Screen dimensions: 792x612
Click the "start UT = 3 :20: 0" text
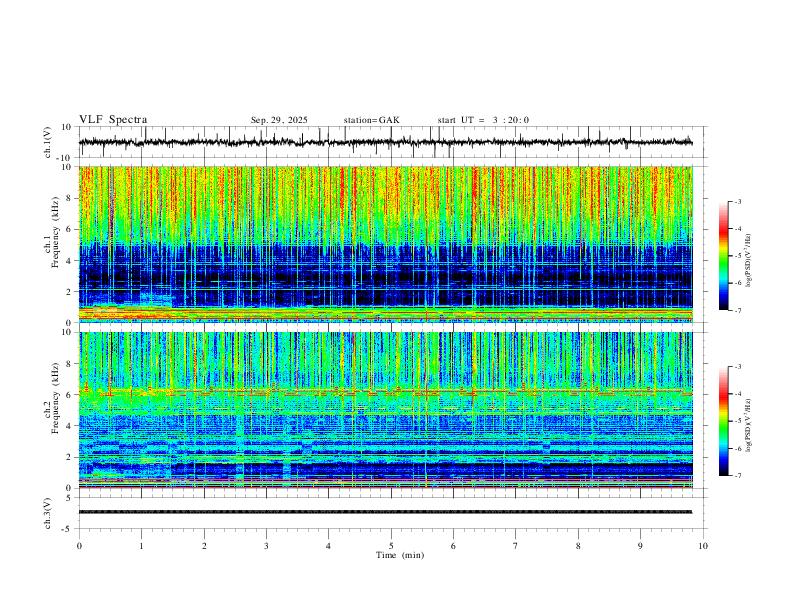pos(483,120)
